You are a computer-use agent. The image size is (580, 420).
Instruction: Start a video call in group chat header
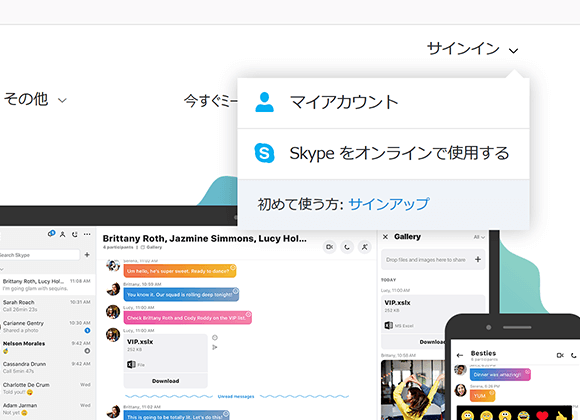pos(329,247)
